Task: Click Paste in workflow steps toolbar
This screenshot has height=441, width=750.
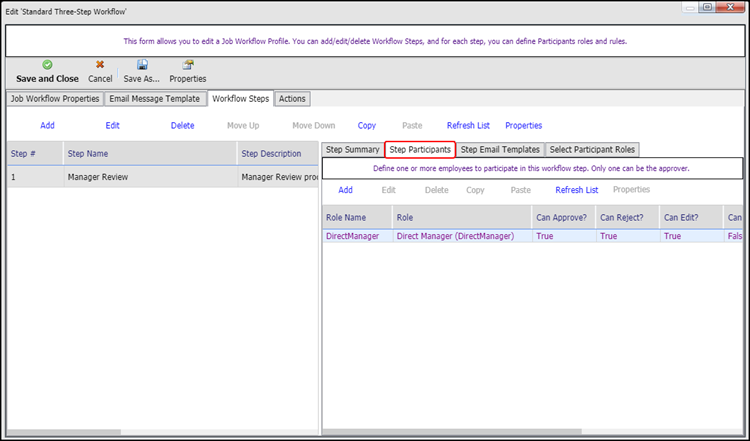Action: (x=412, y=126)
